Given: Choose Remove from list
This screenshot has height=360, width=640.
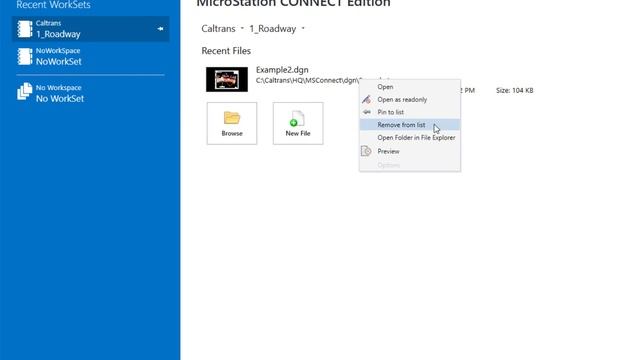Looking at the screenshot, I should click(x=410, y=124).
